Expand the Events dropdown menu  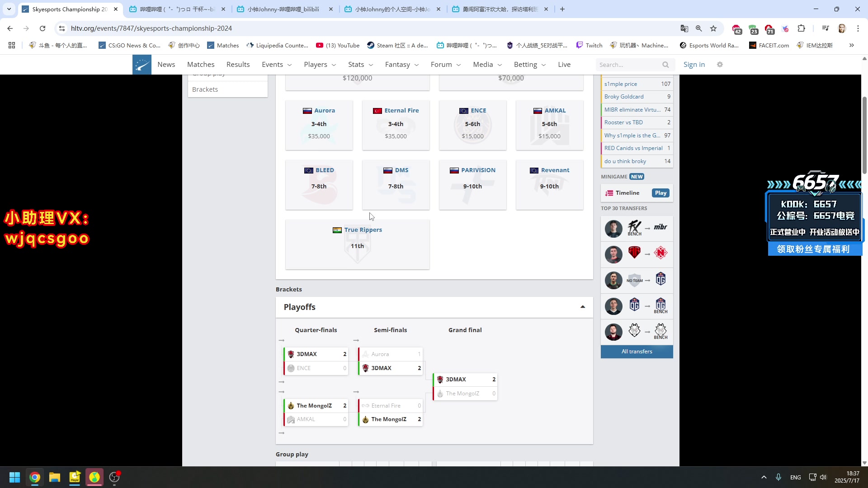(277, 65)
